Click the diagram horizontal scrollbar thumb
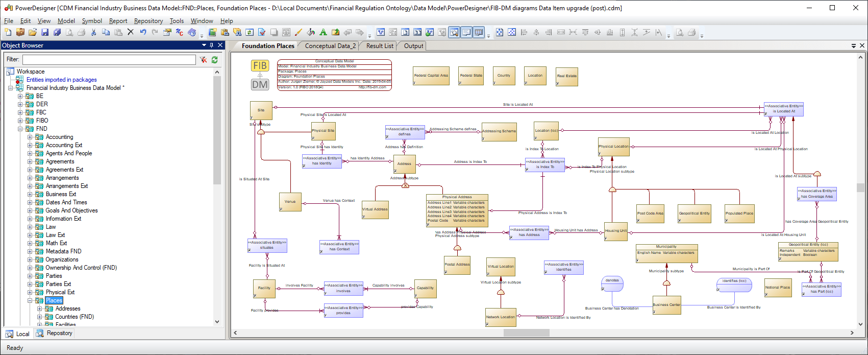This screenshot has width=868, height=355. pos(526,333)
